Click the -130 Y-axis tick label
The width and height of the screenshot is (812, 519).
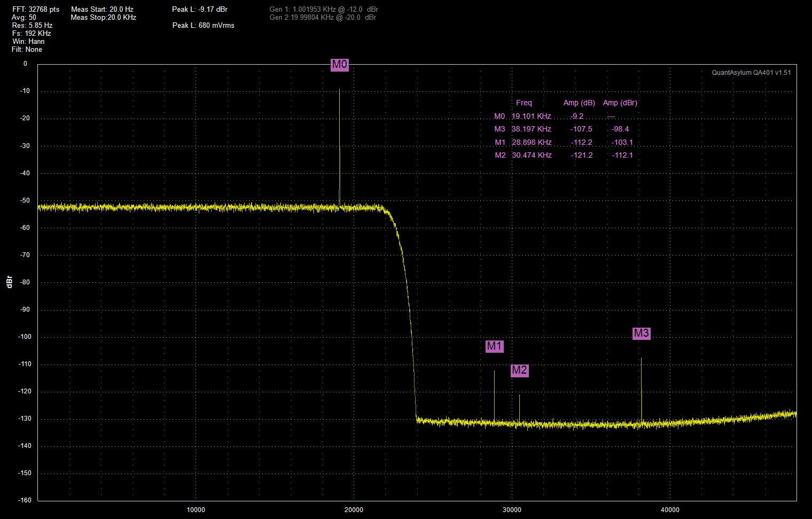tap(25, 419)
